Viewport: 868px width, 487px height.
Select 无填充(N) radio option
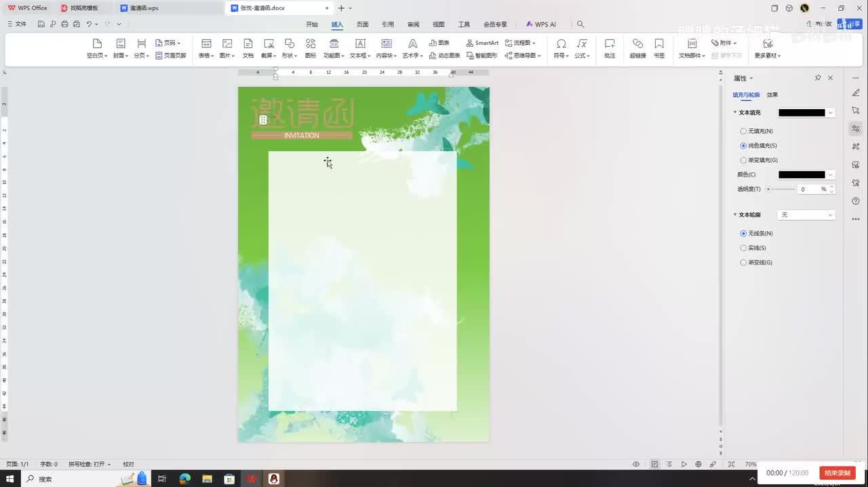tap(756, 131)
